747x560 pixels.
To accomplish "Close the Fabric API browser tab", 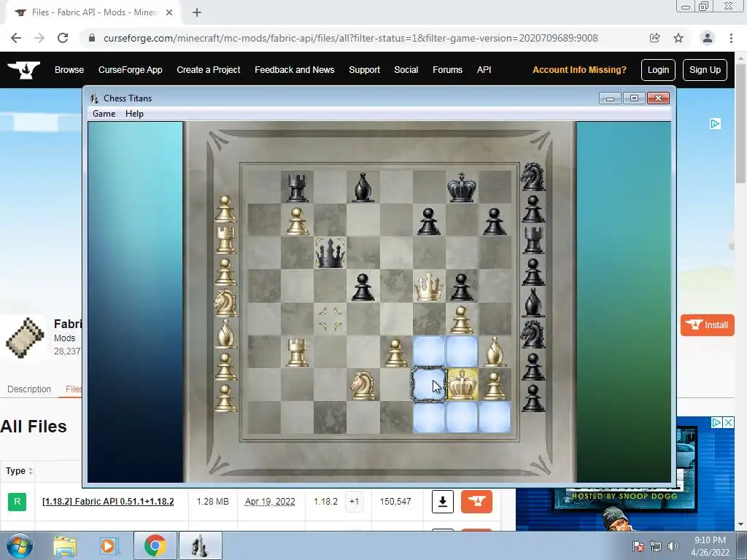I will tap(169, 13).
